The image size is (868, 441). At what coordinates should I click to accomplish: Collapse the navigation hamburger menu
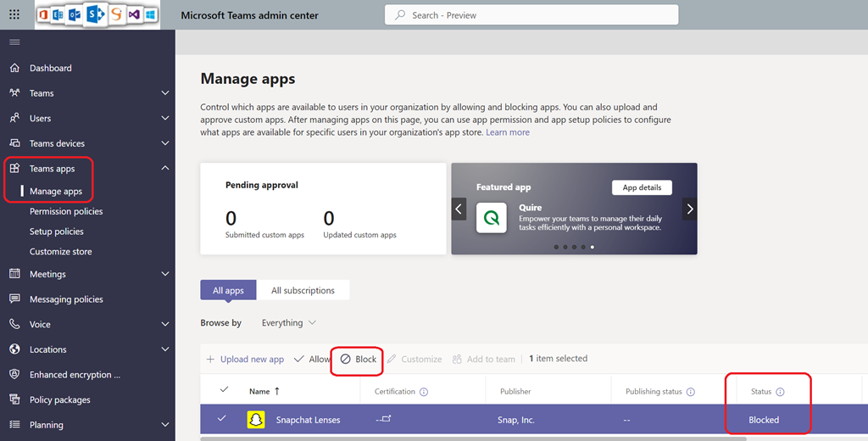(14, 42)
